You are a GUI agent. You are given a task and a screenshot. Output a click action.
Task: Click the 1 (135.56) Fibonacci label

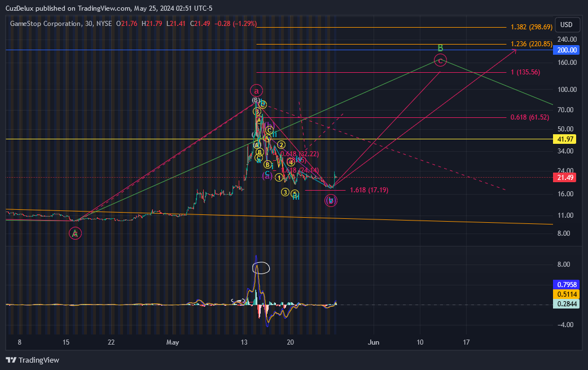[x=525, y=72]
